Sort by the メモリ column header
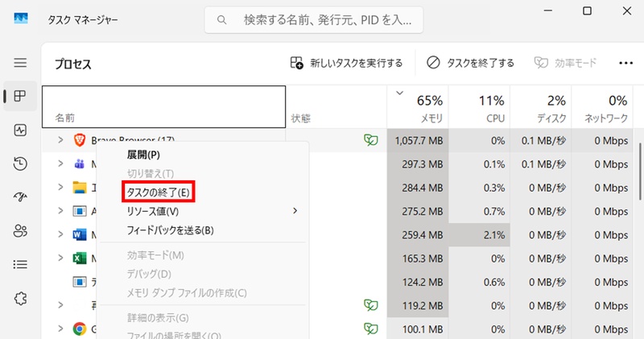The height and width of the screenshot is (339, 644). coord(418,108)
